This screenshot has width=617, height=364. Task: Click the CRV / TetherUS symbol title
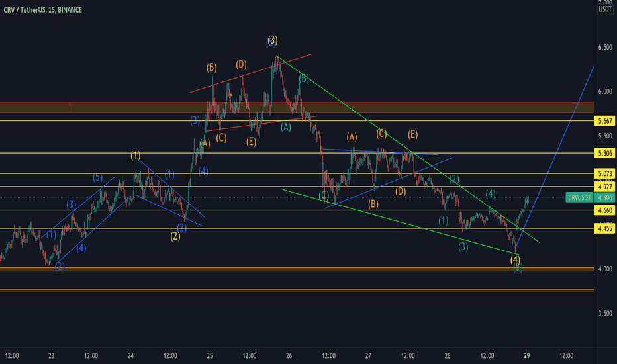(x=42, y=10)
